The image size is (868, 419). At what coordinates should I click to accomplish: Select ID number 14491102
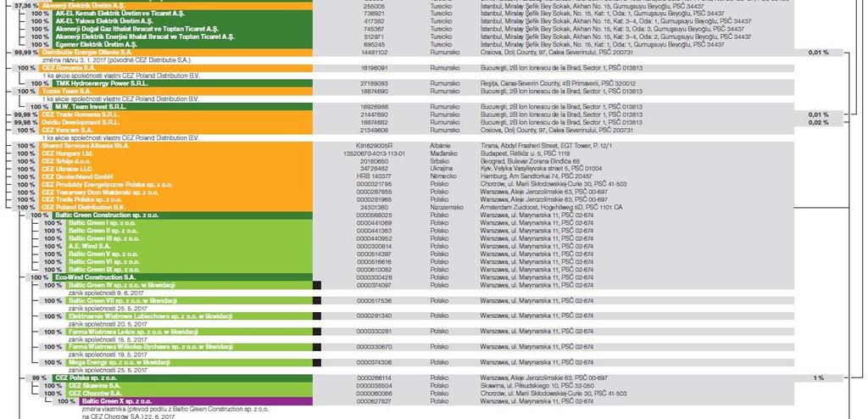pos(374,52)
